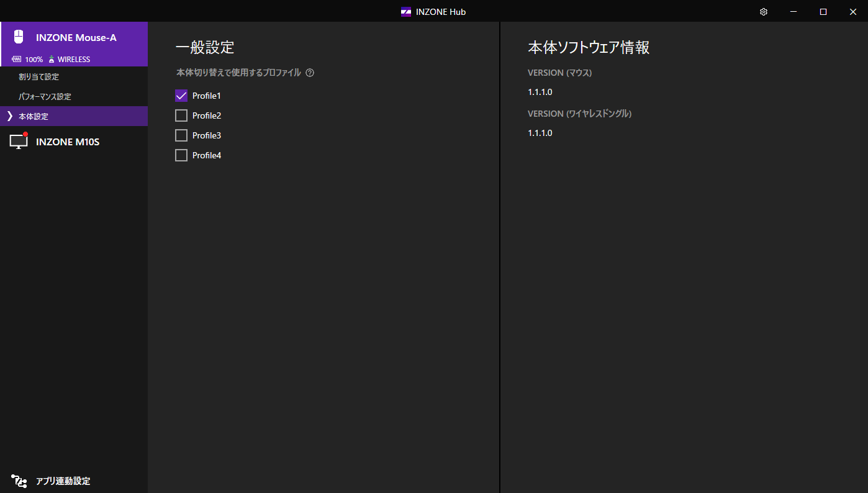Image resolution: width=868 pixels, height=493 pixels.
Task: Close the INZONE Hub window
Action: point(853,12)
